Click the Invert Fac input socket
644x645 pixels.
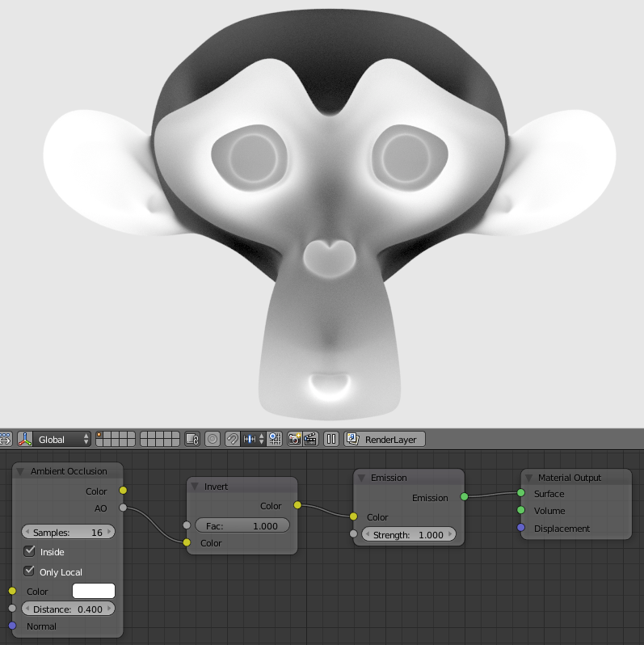tap(187, 525)
